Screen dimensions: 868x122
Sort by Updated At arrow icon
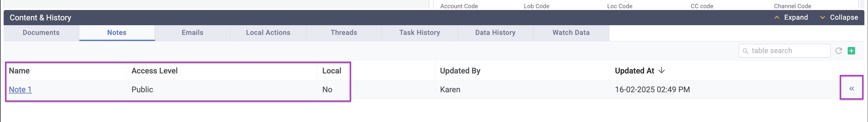click(x=661, y=70)
